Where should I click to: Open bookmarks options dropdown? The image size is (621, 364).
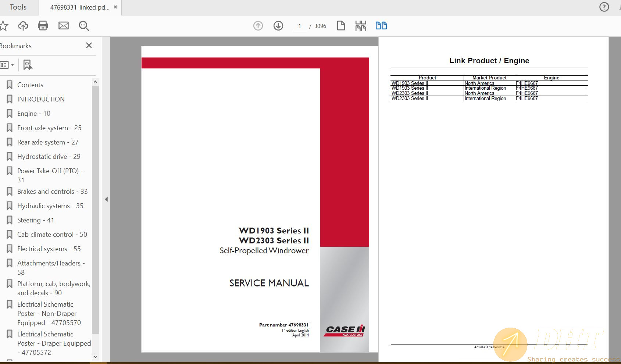point(7,65)
